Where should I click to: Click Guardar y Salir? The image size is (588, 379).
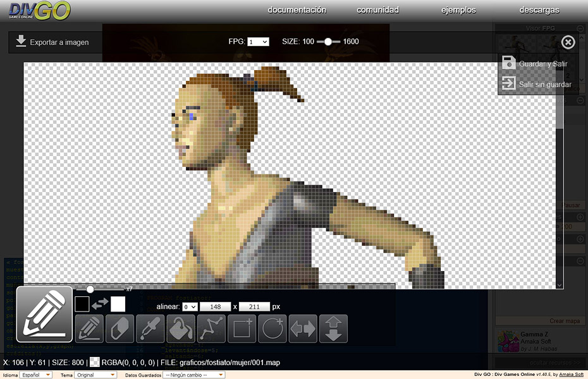(543, 64)
